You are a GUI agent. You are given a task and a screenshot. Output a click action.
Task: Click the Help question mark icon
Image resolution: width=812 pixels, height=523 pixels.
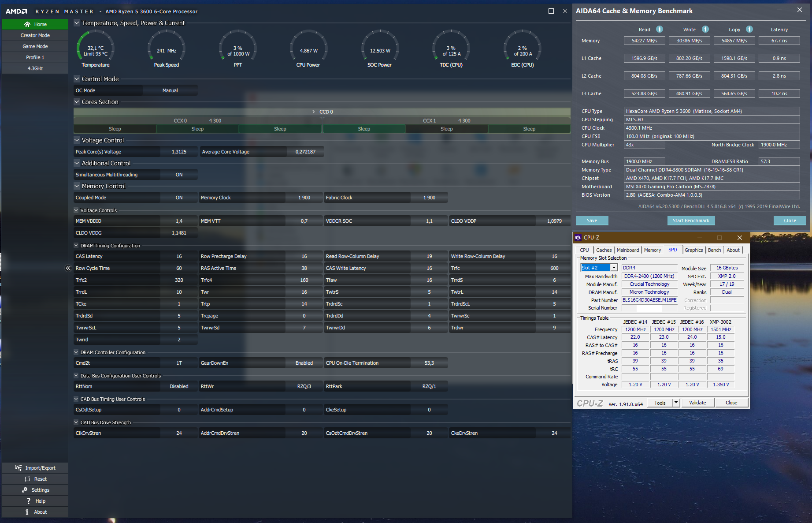pyautogui.click(x=29, y=501)
